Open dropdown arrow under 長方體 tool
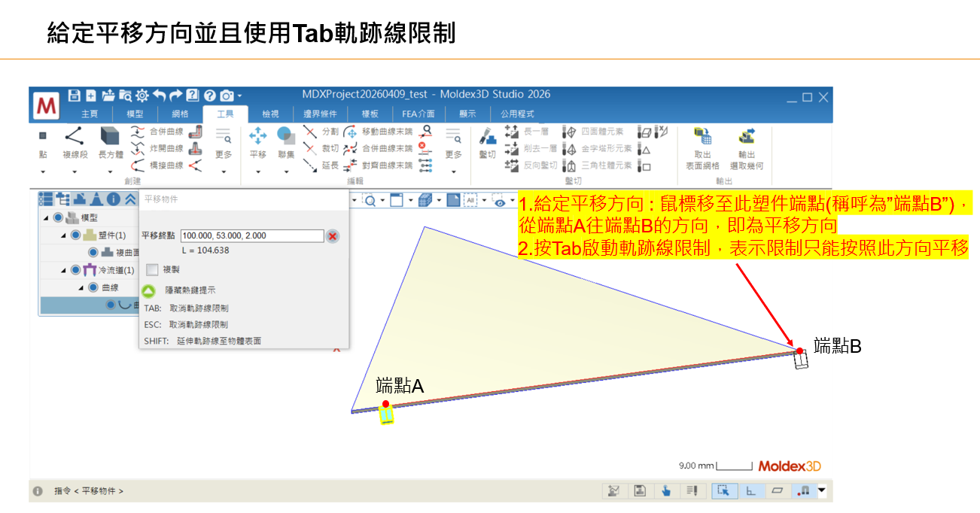This screenshot has height=513, width=980. pyautogui.click(x=111, y=172)
